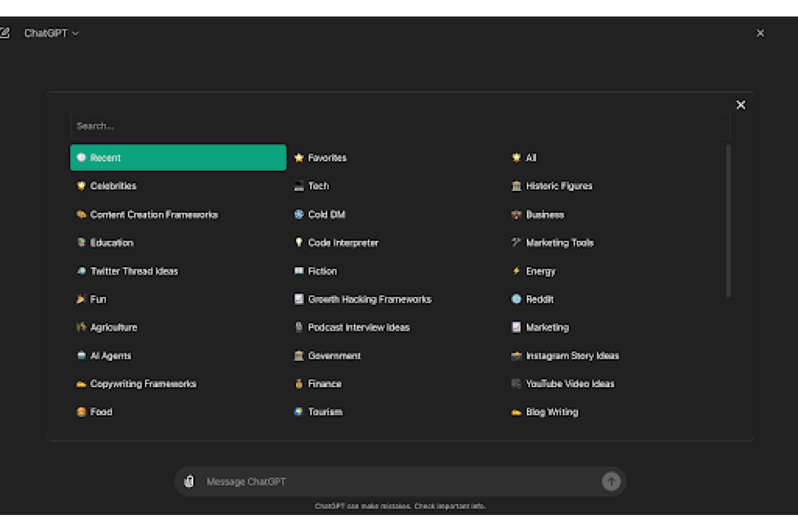Click Copywriting Frameworks icon

click(x=81, y=384)
